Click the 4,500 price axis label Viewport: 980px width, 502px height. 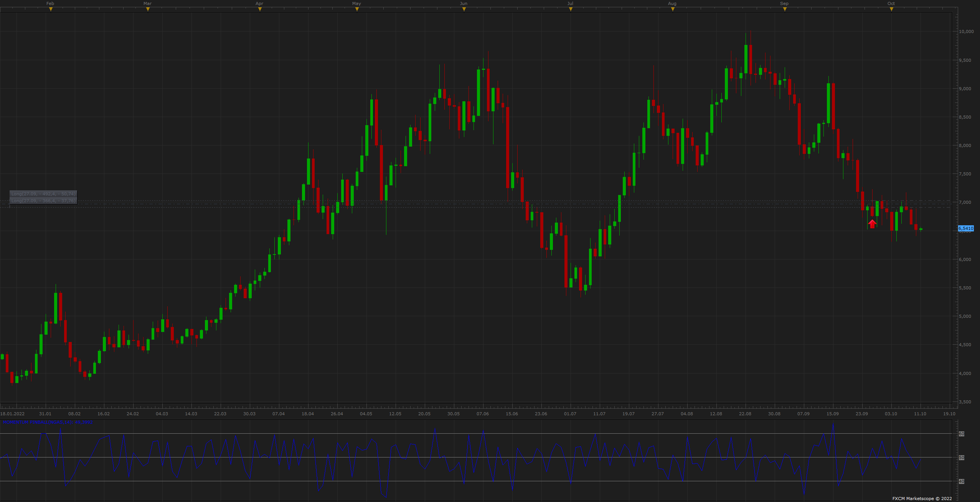[x=965, y=345]
